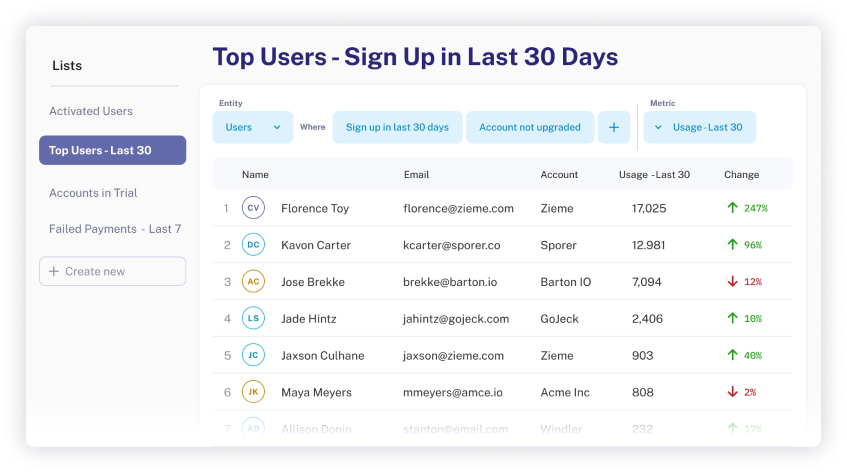847x473 pixels.
Task: Click the Account column header
Action: pos(559,174)
